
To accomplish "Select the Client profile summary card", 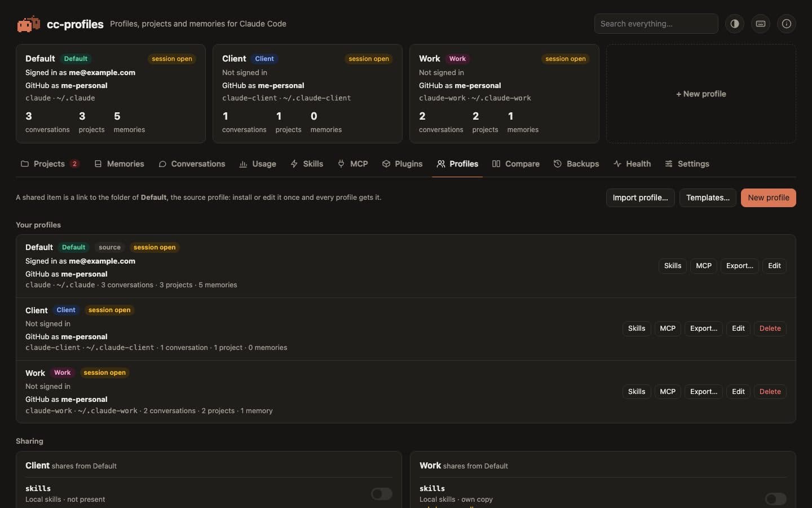I will click(307, 94).
